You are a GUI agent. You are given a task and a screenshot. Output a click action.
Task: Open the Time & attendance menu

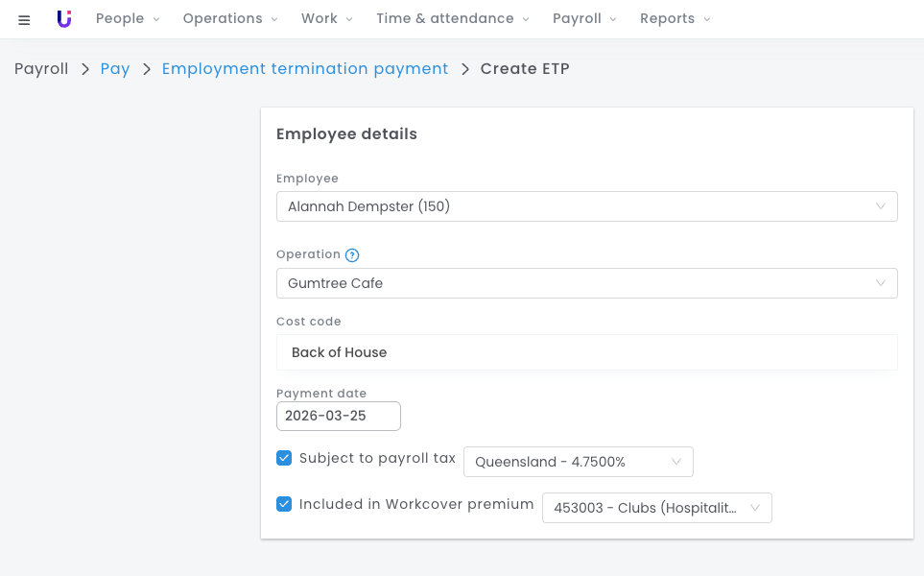pyautogui.click(x=452, y=19)
